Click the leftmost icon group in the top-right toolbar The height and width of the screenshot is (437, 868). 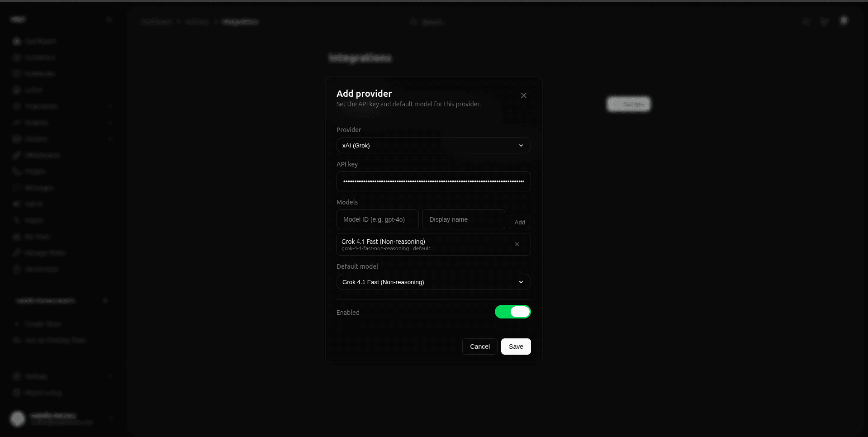click(806, 21)
